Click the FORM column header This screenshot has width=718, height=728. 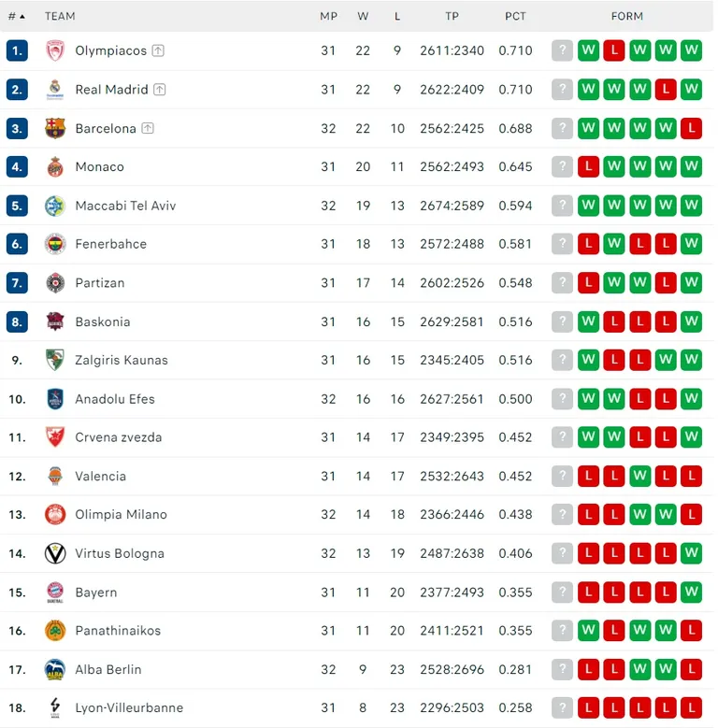pyautogui.click(x=627, y=16)
